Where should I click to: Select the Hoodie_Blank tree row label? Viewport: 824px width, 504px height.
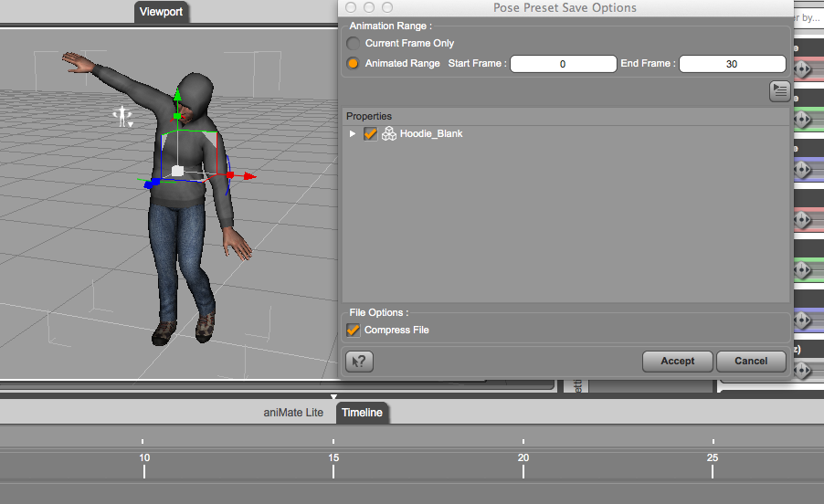431,134
